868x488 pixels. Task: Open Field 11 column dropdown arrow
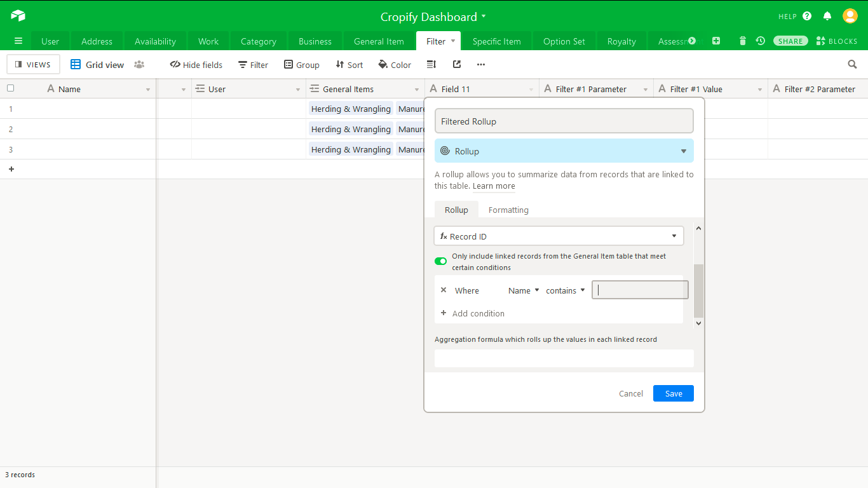coord(531,90)
